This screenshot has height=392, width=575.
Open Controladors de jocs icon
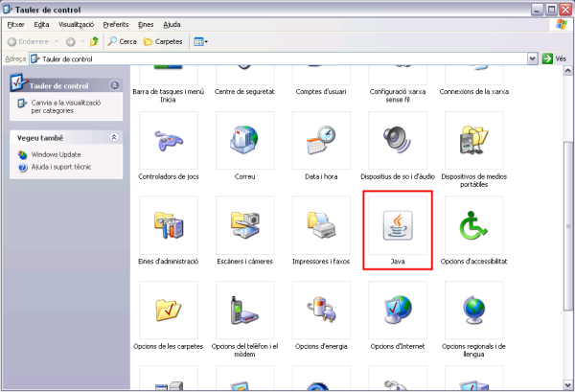pyautogui.click(x=168, y=144)
